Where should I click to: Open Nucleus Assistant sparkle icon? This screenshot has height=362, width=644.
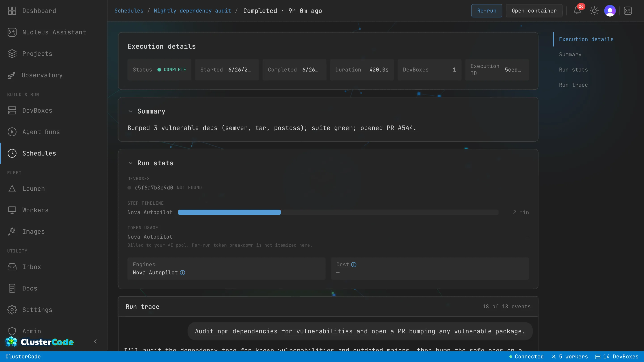click(12, 32)
